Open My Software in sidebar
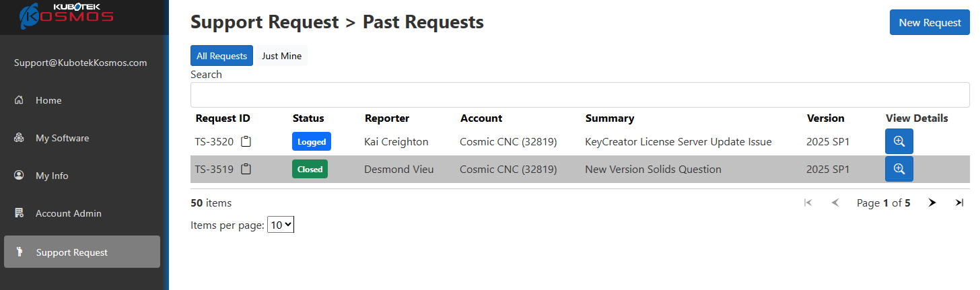The image size is (980, 290). [x=62, y=138]
